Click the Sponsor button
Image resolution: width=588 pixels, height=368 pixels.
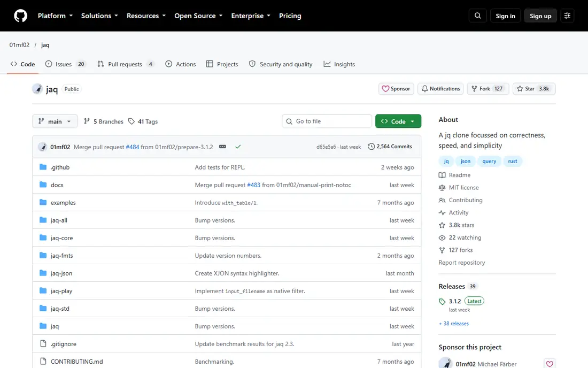(396, 89)
